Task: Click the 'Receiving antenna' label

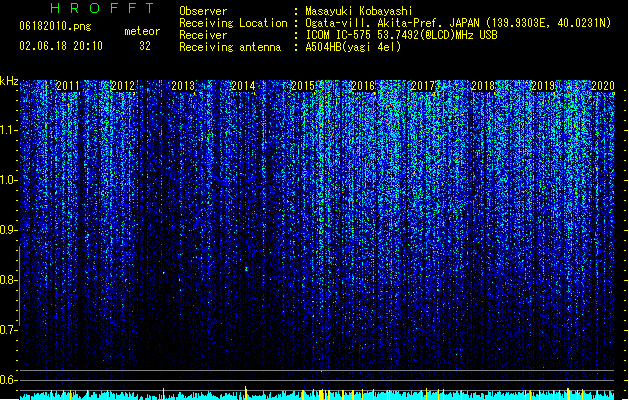Action: (x=230, y=47)
